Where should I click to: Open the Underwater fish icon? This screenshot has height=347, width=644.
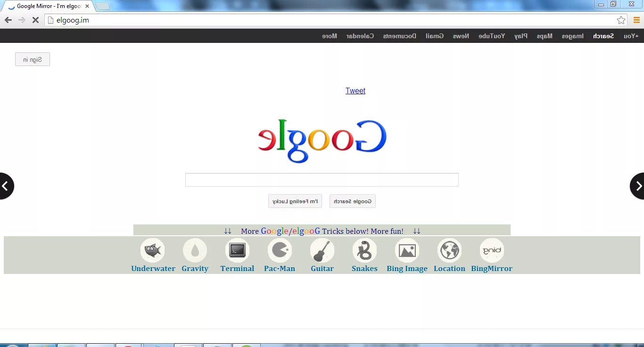152,250
